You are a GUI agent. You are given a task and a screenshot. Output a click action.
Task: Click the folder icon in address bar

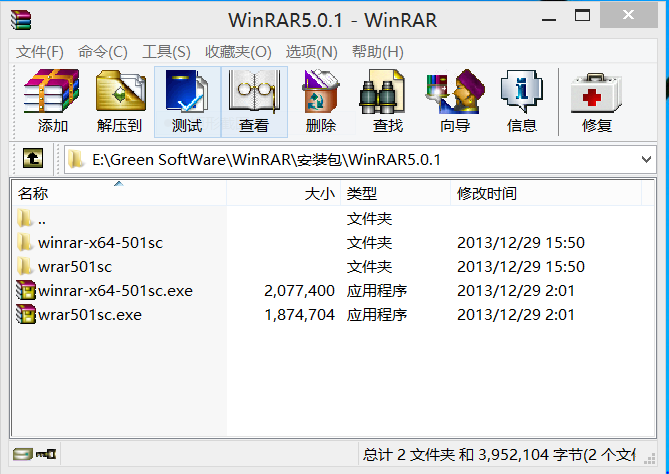pyautogui.click(x=76, y=159)
